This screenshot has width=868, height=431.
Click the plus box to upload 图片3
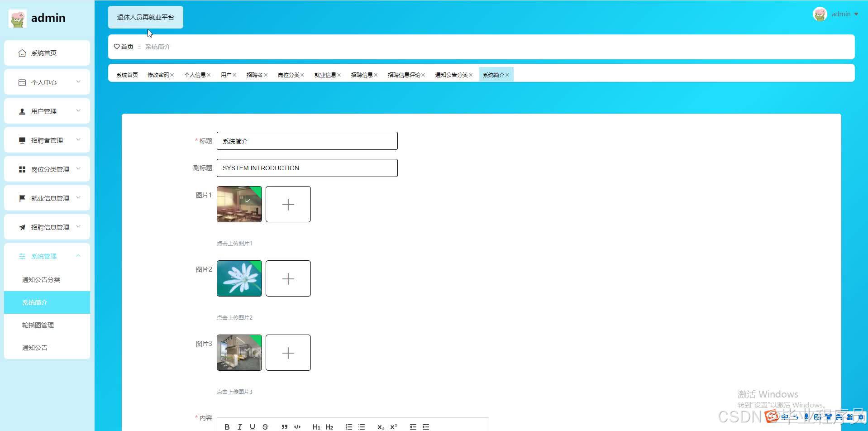point(288,353)
